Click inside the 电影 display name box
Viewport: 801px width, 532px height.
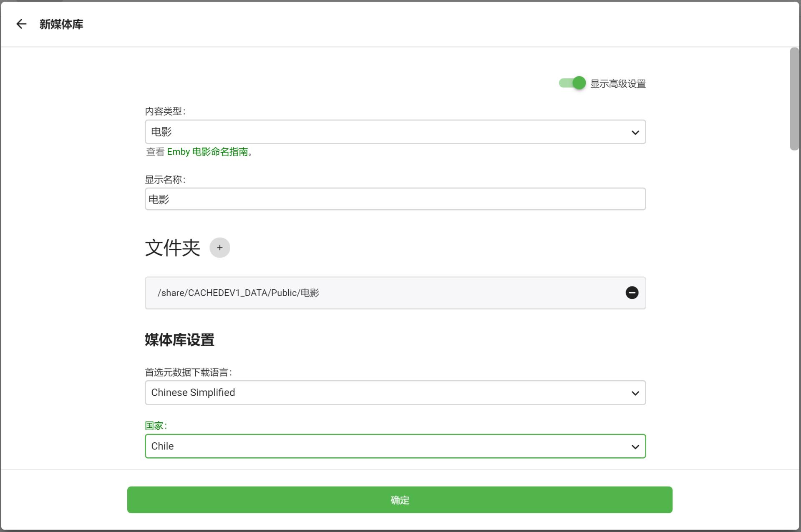[x=395, y=199]
